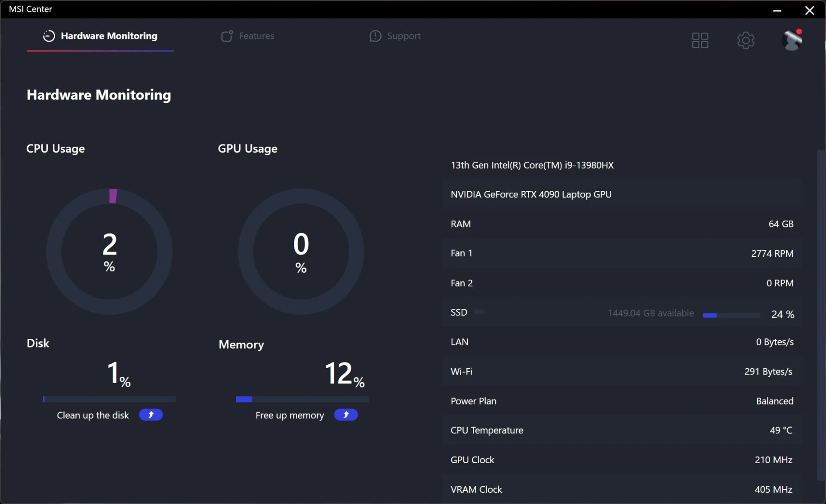Select the RAM 64 GB row
826x504 pixels.
(x=623, y=224)
